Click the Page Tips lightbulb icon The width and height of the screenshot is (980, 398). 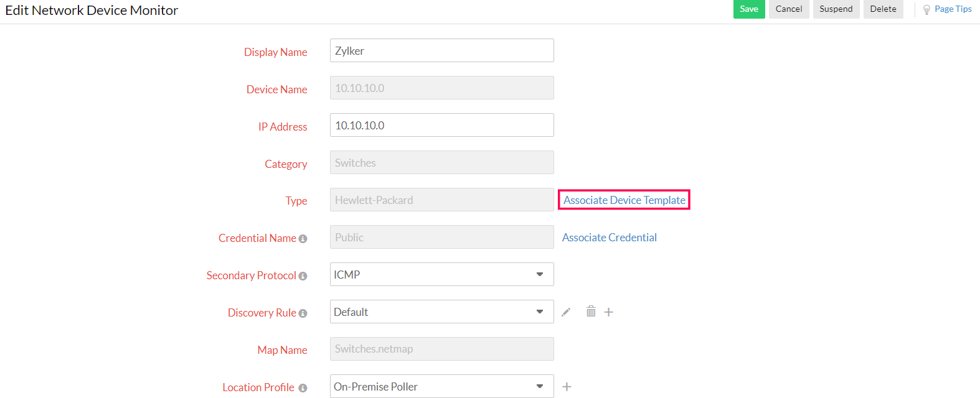[927, 9]
